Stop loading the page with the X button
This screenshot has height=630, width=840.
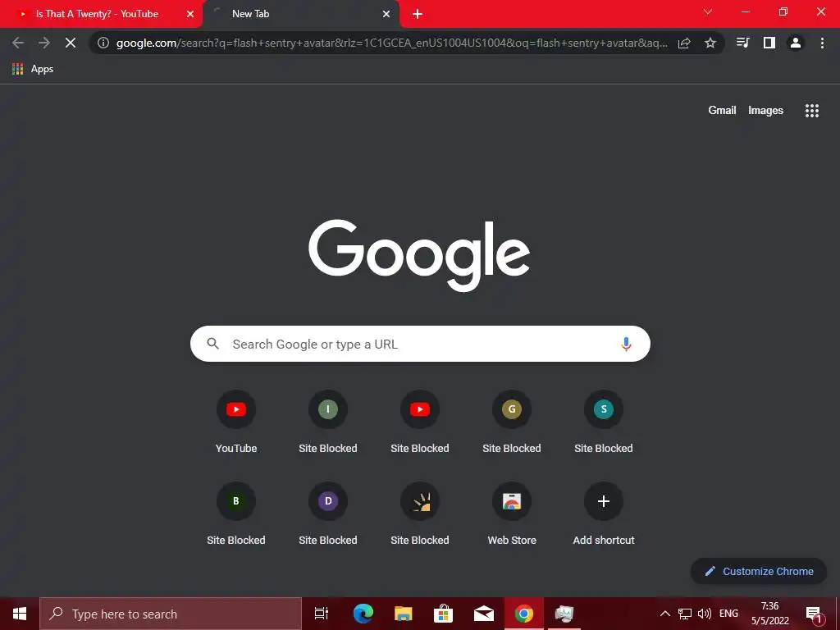tap(71, 43)
